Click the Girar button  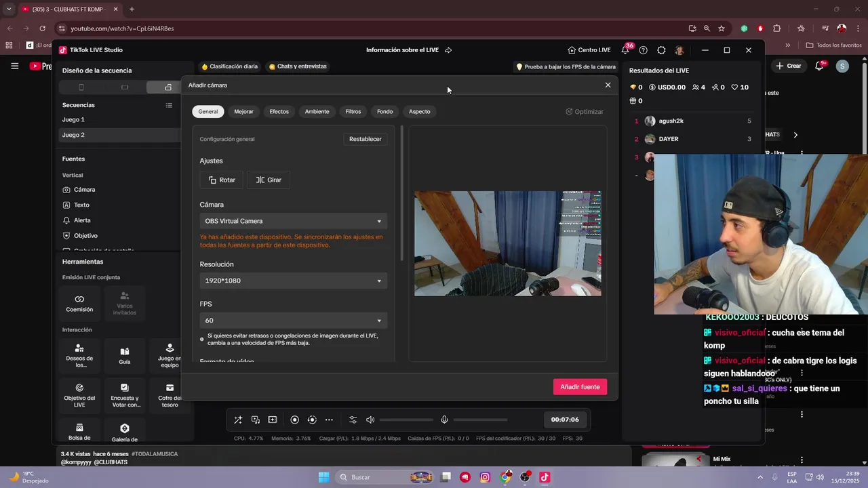point(269,180)
